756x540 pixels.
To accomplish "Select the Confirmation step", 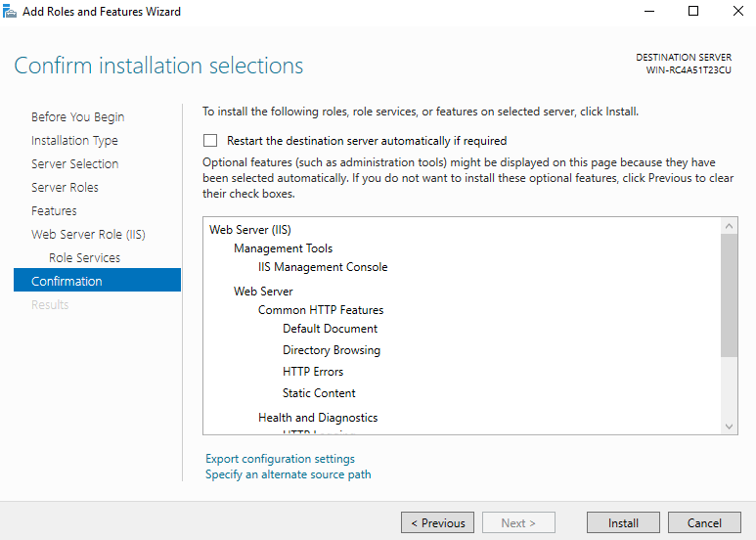I will (x=67, y=282).
